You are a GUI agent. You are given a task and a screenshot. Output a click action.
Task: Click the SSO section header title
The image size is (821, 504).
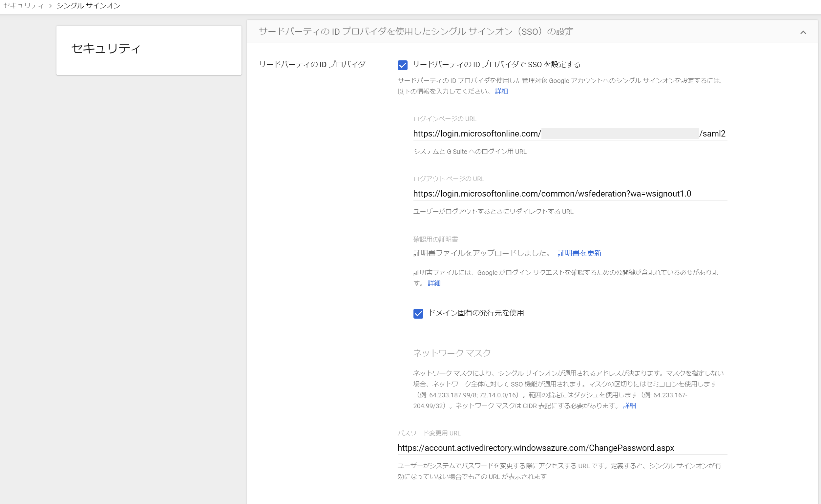[x=416, y=32]
